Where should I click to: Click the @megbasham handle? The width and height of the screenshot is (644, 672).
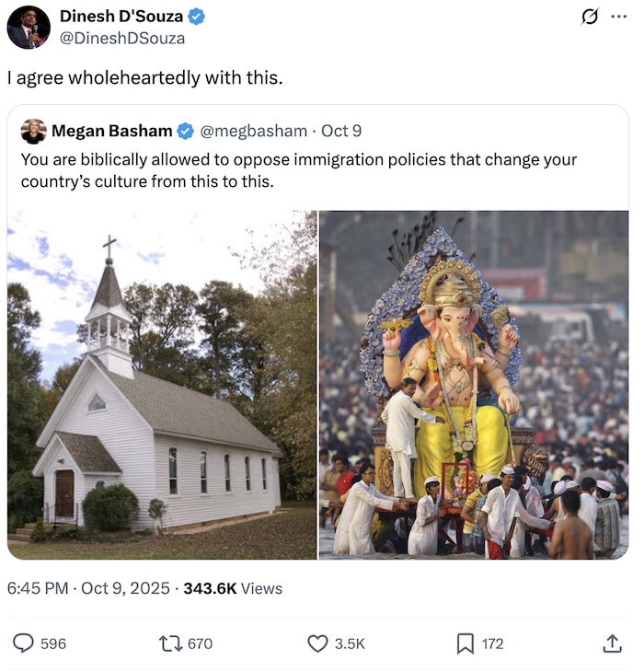[x=253, y=132]
